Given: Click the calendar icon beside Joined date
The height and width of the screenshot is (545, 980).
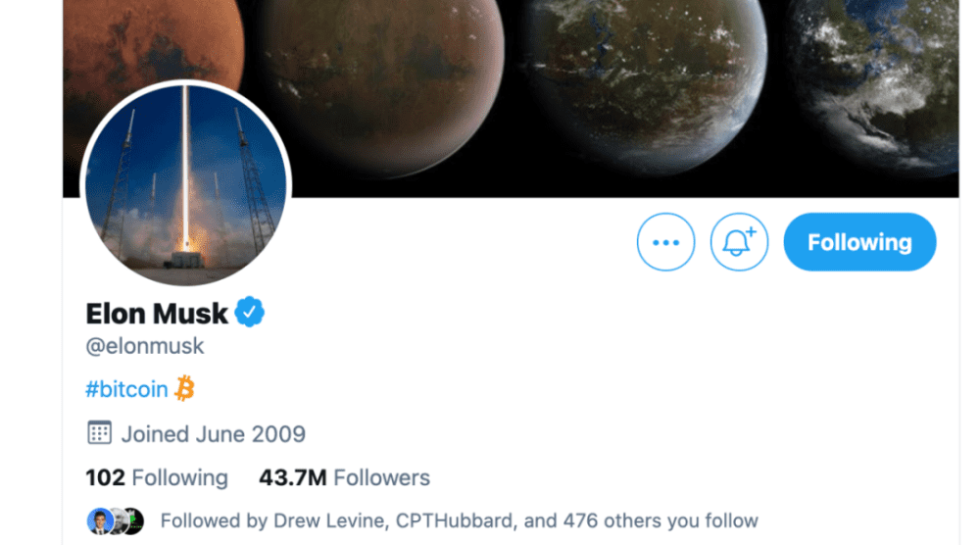Looking at the screenshot, I should (99, 433).
